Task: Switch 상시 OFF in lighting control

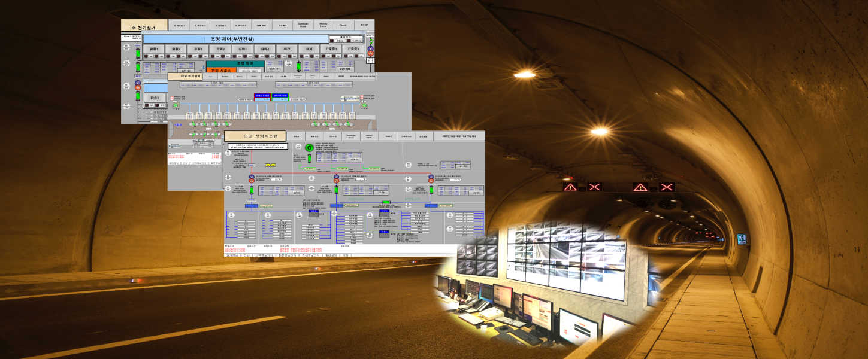Action: point(316,57)
